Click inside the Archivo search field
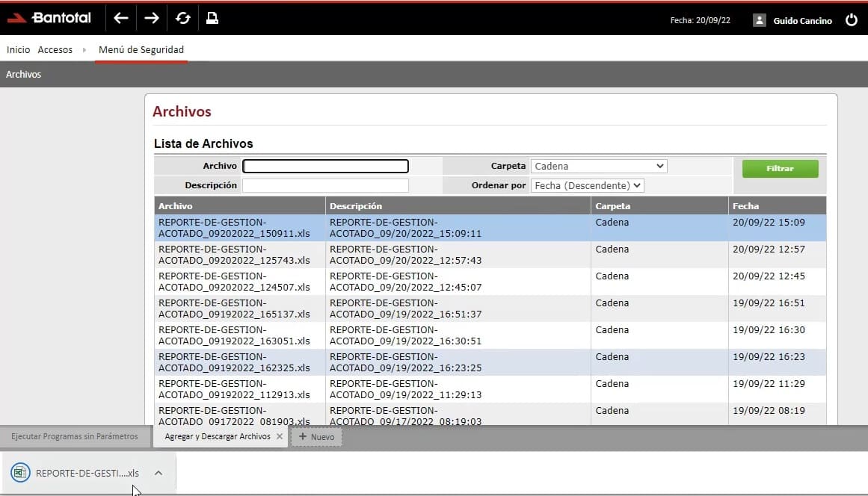This screenshot has height=496, width=868. click(325, 165)
